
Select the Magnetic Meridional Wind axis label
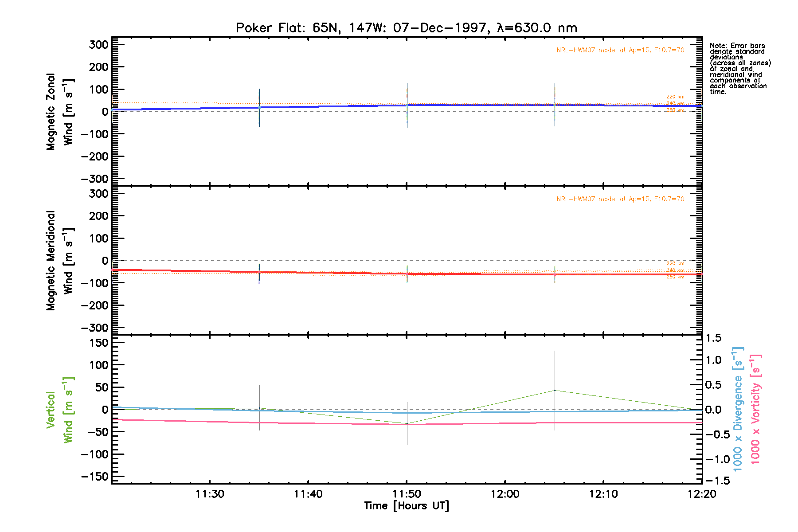pos(59,261)
